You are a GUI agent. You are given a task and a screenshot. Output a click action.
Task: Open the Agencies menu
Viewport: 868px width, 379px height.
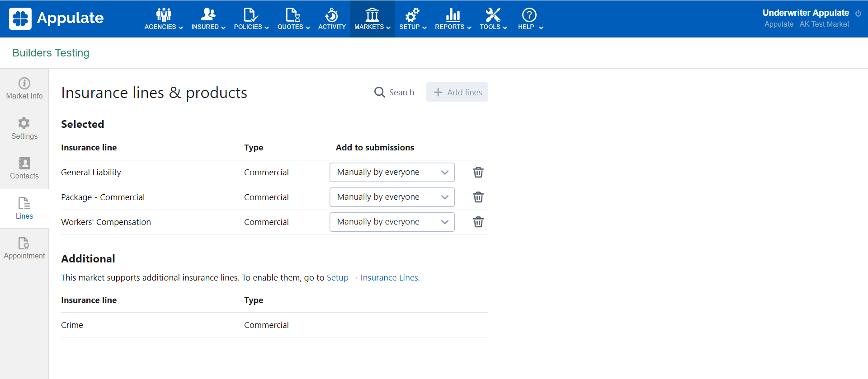(x=164, y=19)
